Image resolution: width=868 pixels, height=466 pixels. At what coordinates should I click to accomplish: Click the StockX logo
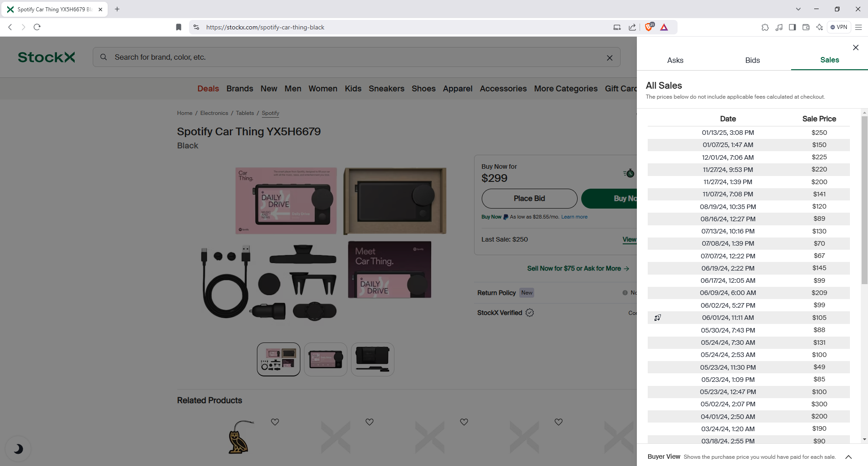46,57
